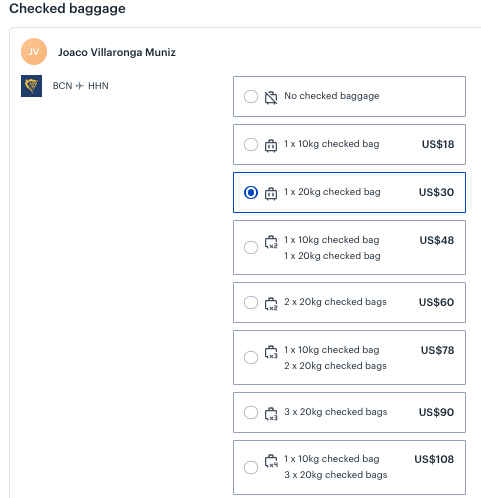Click the BCN to HHN route label

[x=80, y=86]
